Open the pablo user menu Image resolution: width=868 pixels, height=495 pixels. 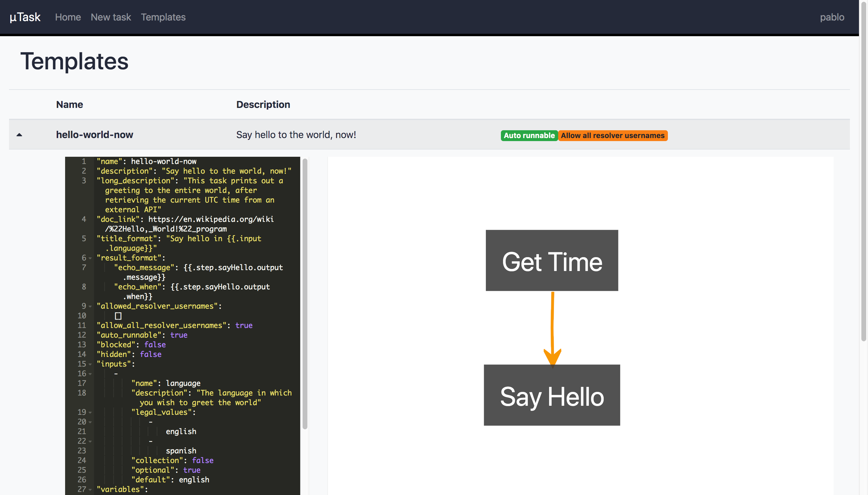(x=832, y=17)
